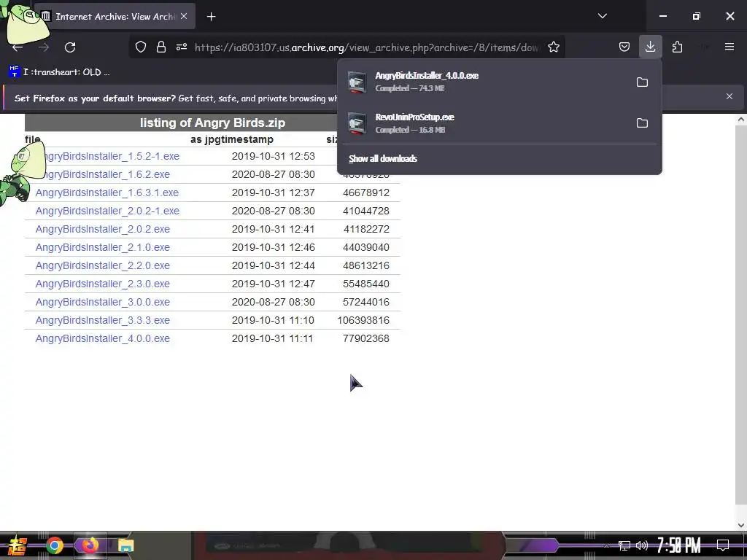Open the Extensions puzzle icon
The width and height of the screenshot is (747, 560).
677,47
